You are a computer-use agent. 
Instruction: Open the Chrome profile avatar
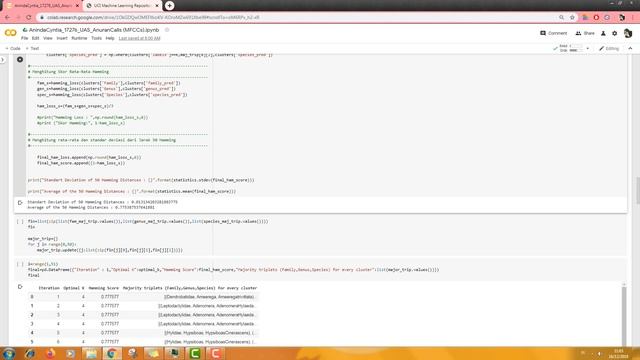pos(622,18)
